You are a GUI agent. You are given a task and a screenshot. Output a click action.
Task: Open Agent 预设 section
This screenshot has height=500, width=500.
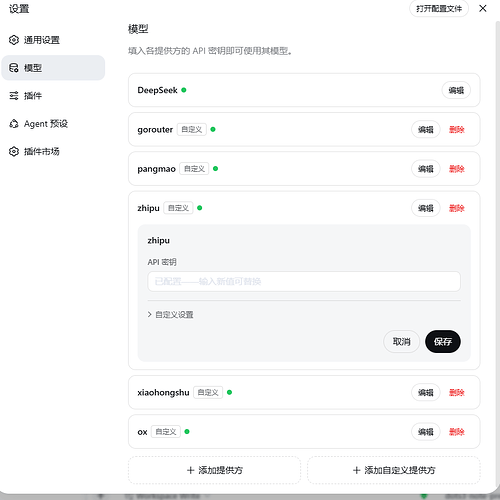53,124
